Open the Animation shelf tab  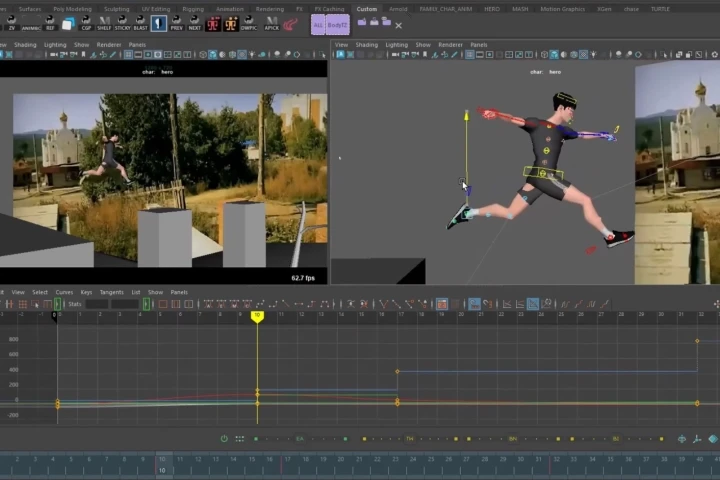click(230, 9)
